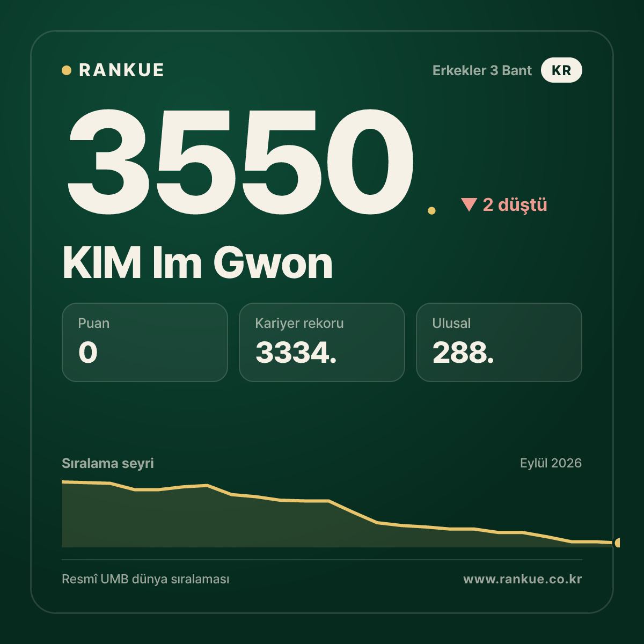Click the Sıralama seyri chart heading
644x644 pixels.
click(108, 463)
